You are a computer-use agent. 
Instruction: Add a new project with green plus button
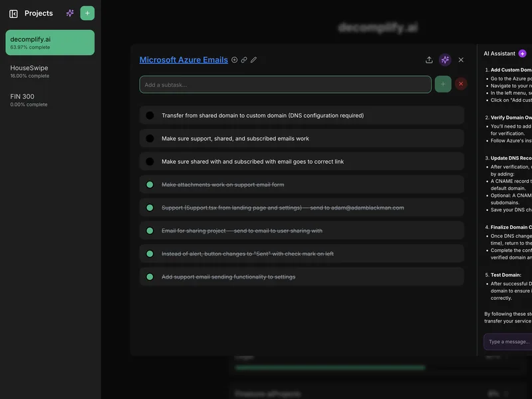(87, 13)
